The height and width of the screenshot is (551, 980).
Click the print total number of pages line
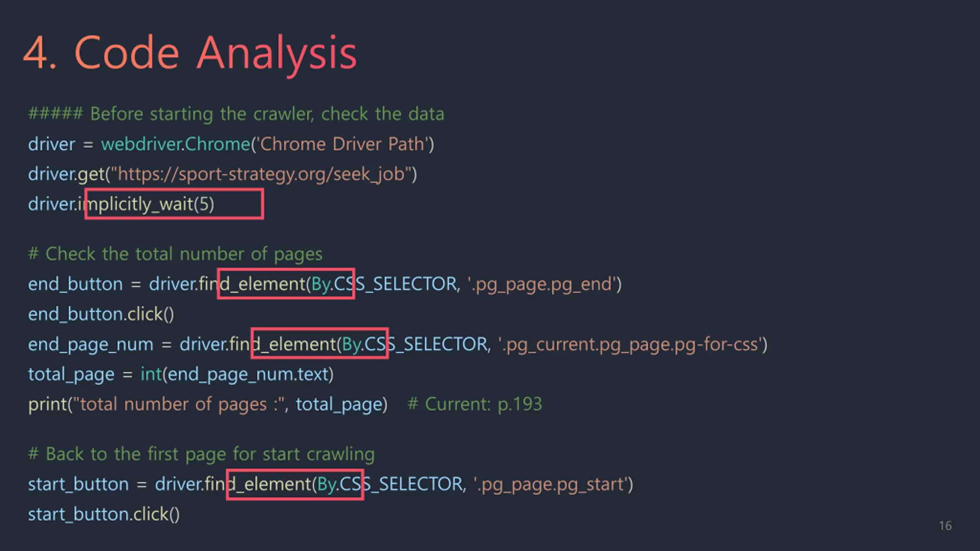(208, 404)
